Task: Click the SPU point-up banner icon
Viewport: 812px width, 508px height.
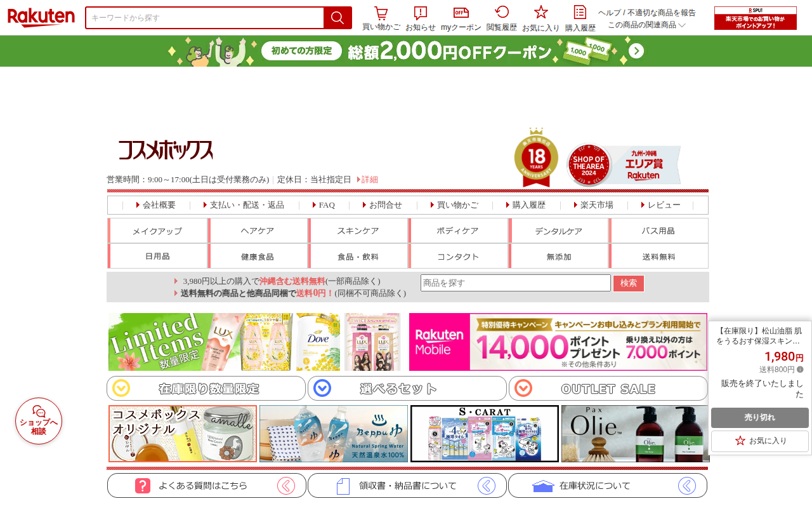Action: (x=756, y=18)
